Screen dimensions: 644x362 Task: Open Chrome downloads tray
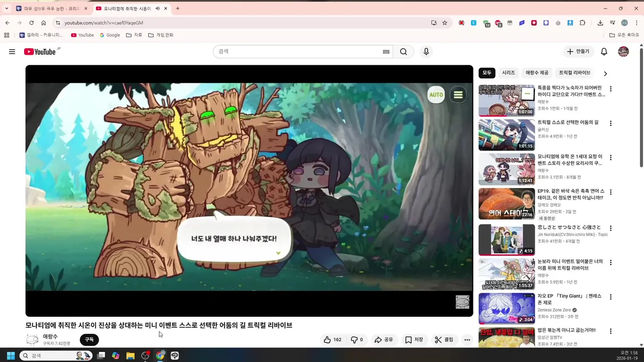(x=600, y=23)
